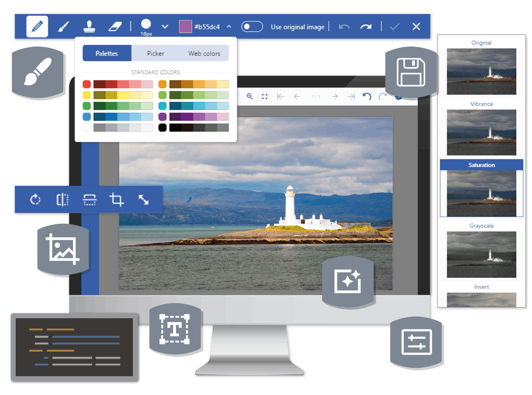
Task: Switch to the Picker tab
Action: (x=155, y=53)
